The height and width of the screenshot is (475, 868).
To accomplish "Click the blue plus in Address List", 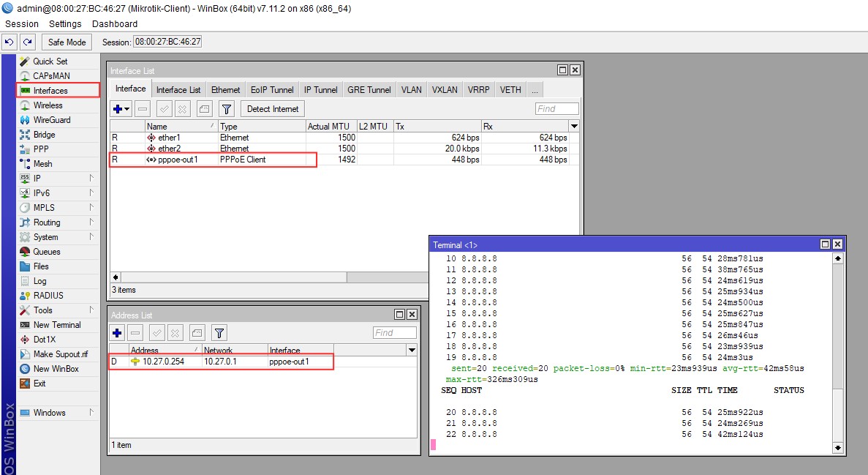I will [x=118, y=332].
